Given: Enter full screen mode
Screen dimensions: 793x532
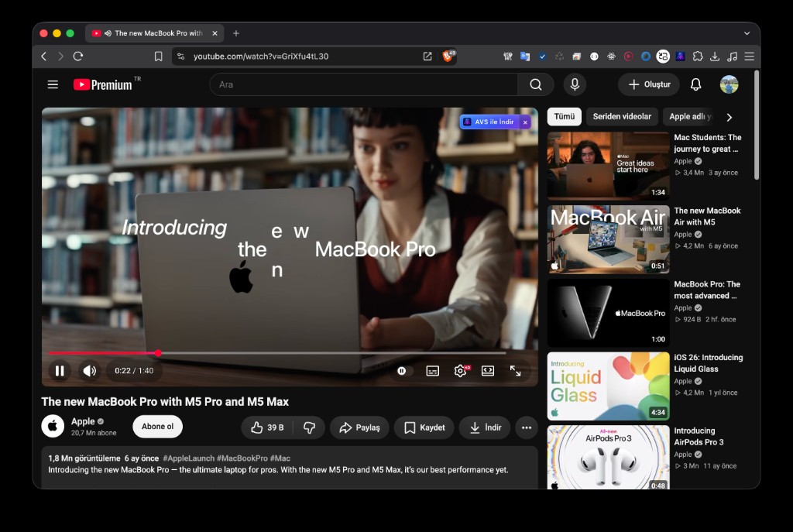Looking at the screenshot, I should [x=515, y=371].
